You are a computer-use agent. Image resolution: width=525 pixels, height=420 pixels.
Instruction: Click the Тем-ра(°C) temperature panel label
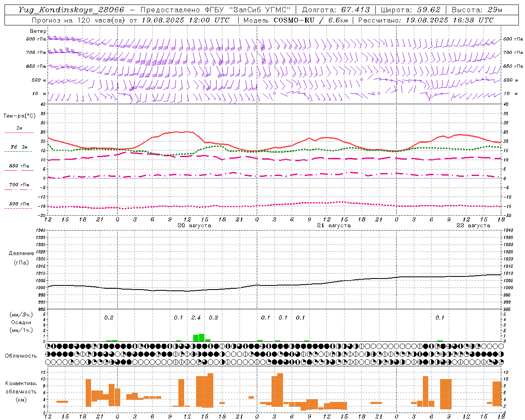19,116
